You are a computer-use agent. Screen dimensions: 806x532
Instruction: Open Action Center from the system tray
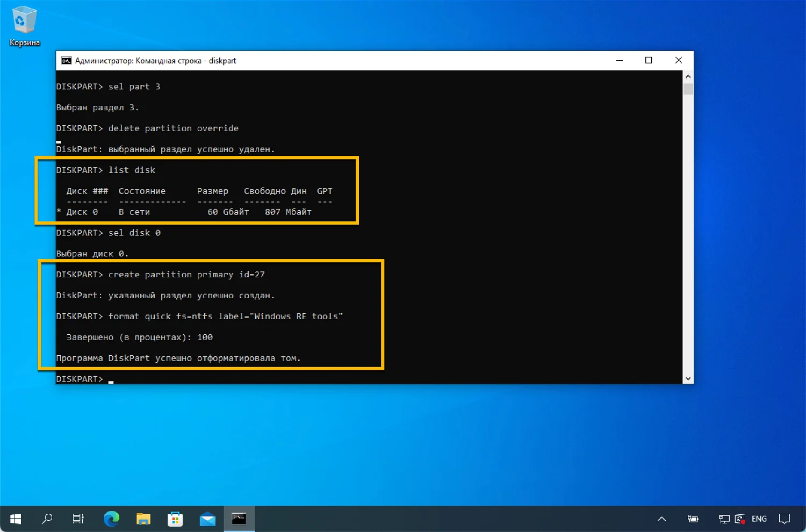pyautogui.click(x=785, y=519)
